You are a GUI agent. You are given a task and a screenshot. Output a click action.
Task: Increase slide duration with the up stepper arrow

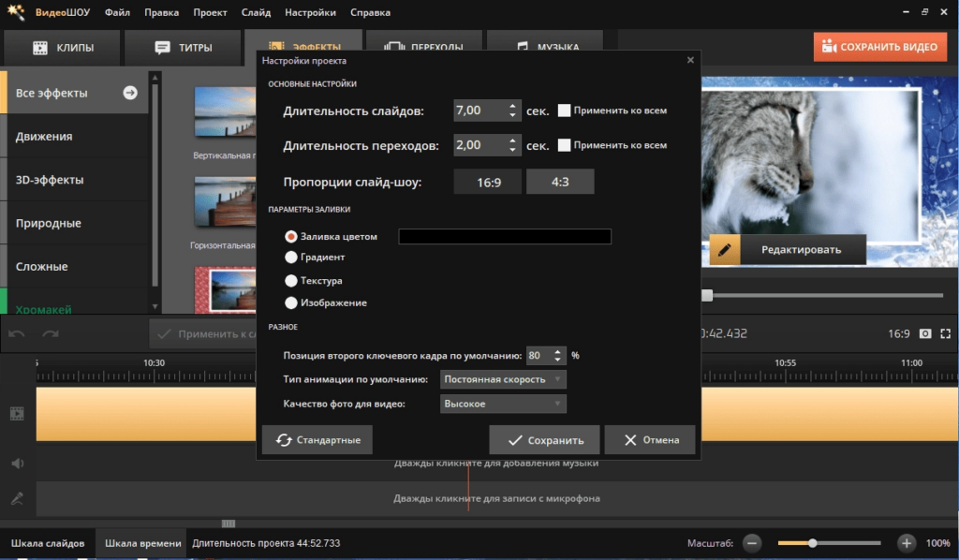[x=512, y=107]
